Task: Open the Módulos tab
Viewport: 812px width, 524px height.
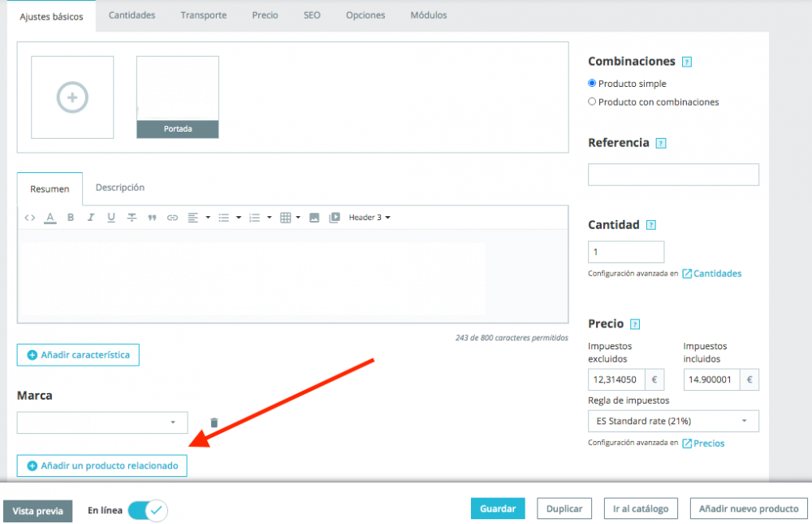Action: (x=428, y=15)
